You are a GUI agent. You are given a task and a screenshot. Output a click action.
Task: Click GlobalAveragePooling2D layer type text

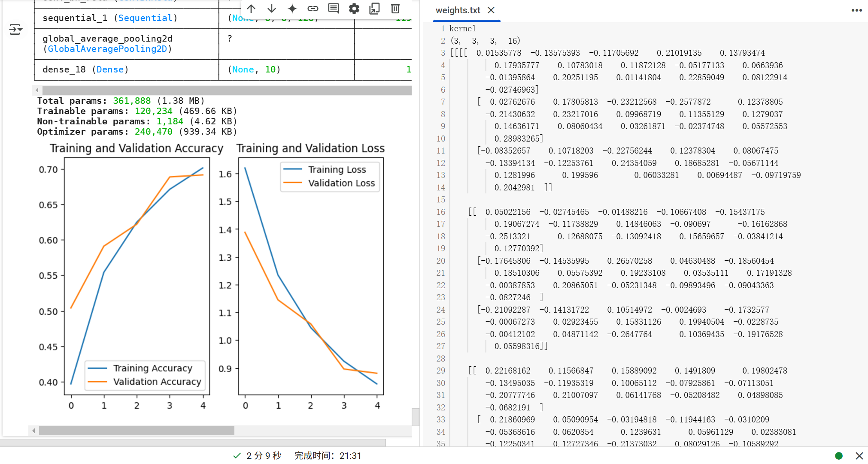point(107,49)
